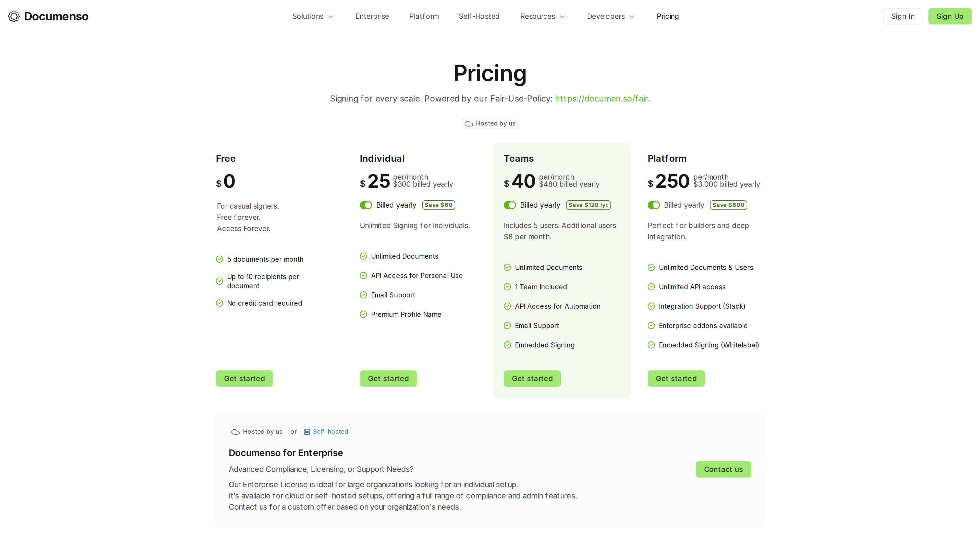Expand the Solutions dropdown menu

click(313, 16)
